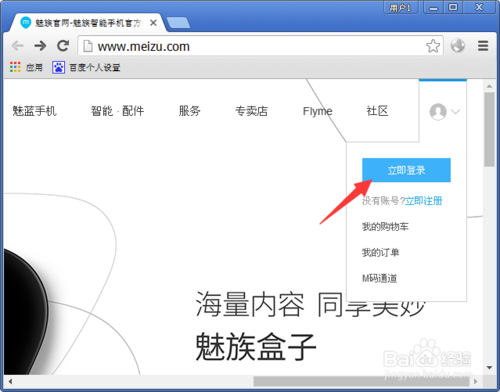Open the 魅蓝手机 menu item
This screenshot has height=392, width=500.
(x=34, y=111)
